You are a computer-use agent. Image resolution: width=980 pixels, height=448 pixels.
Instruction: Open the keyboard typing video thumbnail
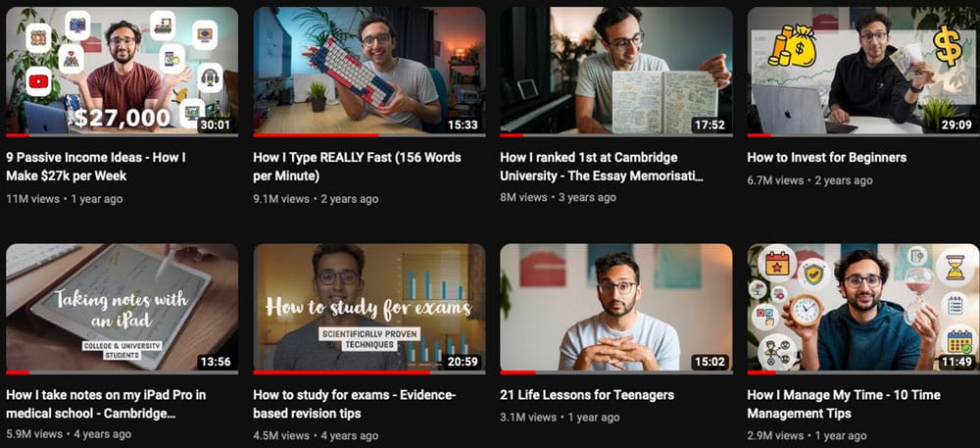(x=368, y=72)
